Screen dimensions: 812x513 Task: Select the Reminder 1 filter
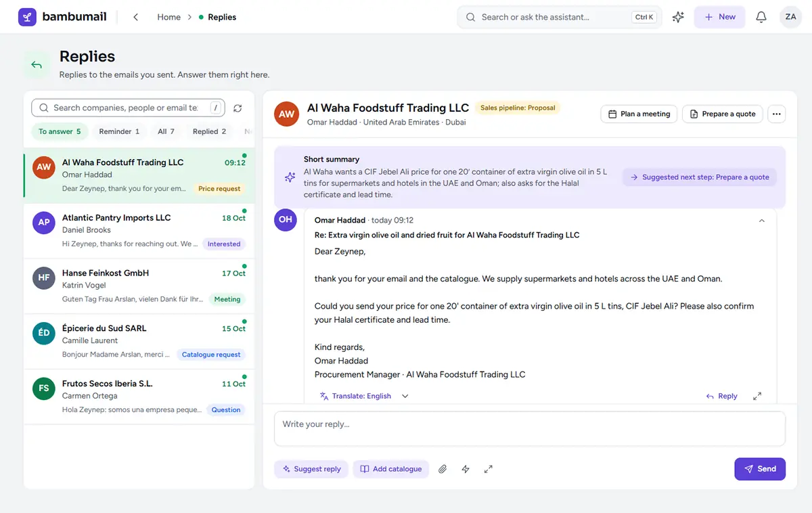point(119,131)
